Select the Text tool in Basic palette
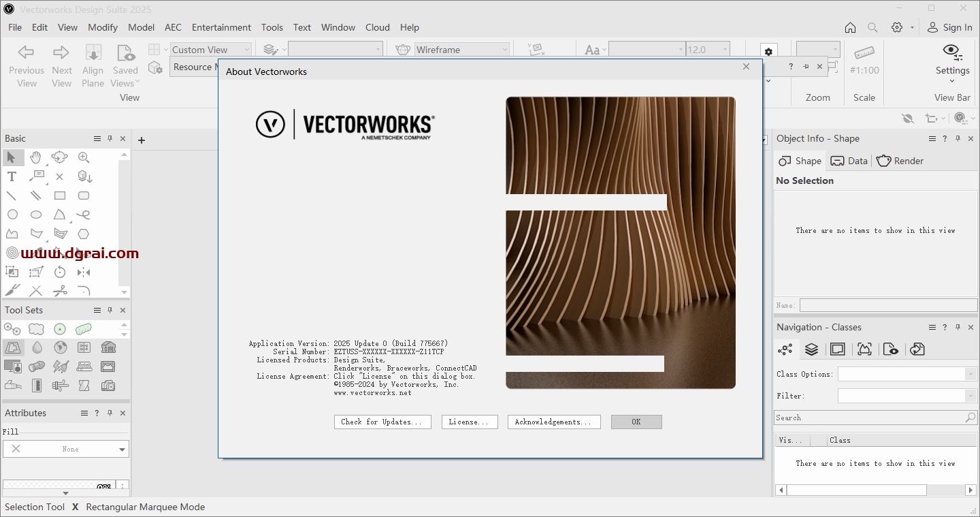980x517 pixels. point(11,176)
